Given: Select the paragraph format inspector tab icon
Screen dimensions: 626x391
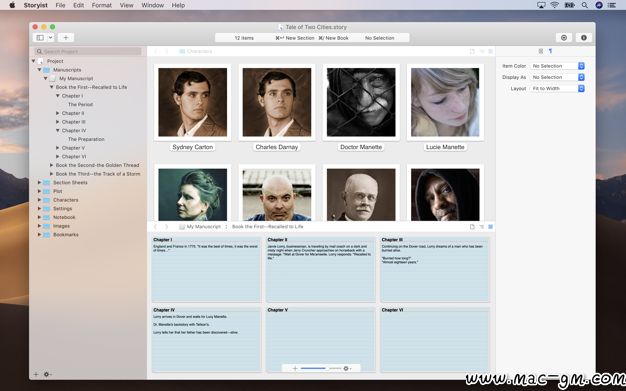Looking at the screenshot, I should tap(551, 51).
